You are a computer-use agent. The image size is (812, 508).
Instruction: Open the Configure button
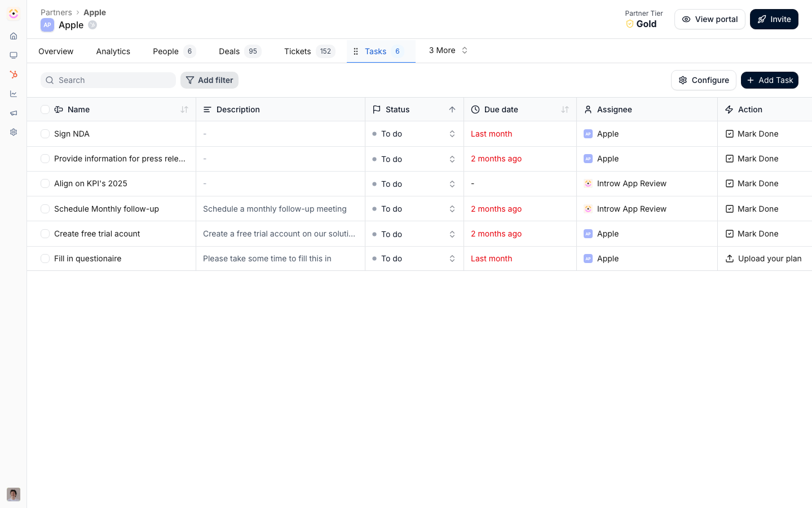pos(703,80)
